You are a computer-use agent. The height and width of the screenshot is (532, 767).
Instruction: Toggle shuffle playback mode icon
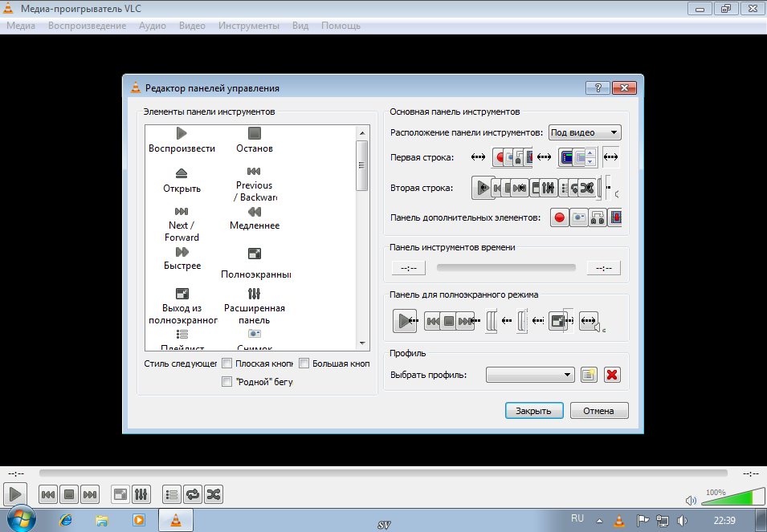click(214, 495)
